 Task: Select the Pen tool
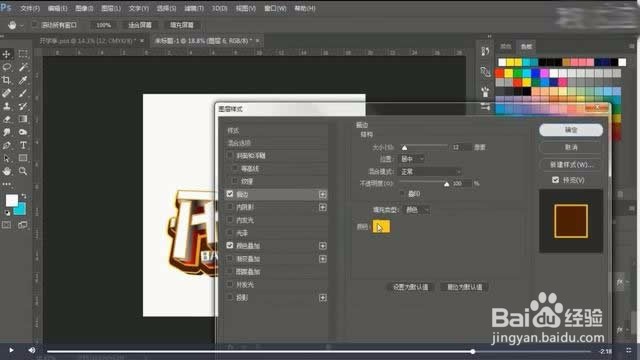click(7, 145)
